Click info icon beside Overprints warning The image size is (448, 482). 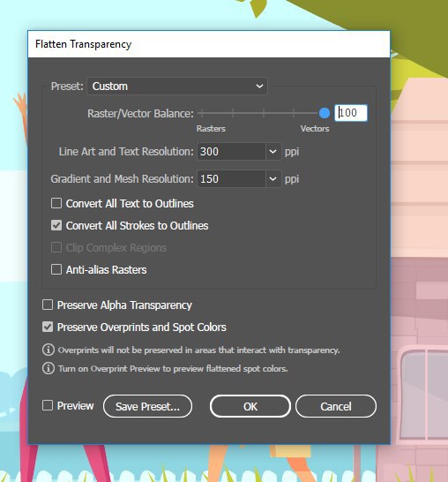(x=49, y=350)
